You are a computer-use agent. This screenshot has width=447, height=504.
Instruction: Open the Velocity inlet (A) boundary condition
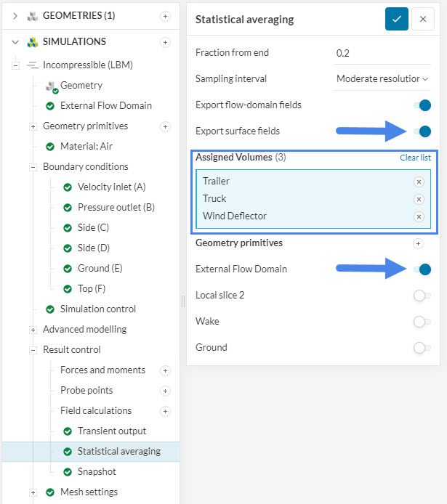[x=111, y=187]
